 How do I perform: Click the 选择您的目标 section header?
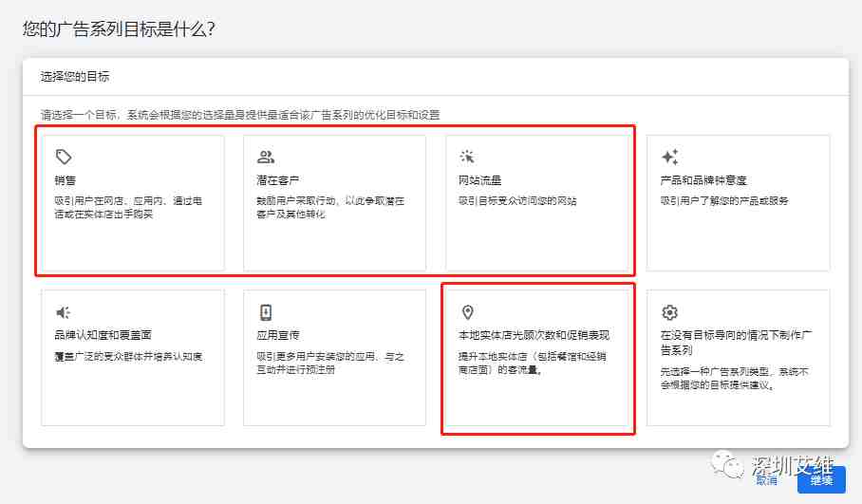(x=75, y=76)
